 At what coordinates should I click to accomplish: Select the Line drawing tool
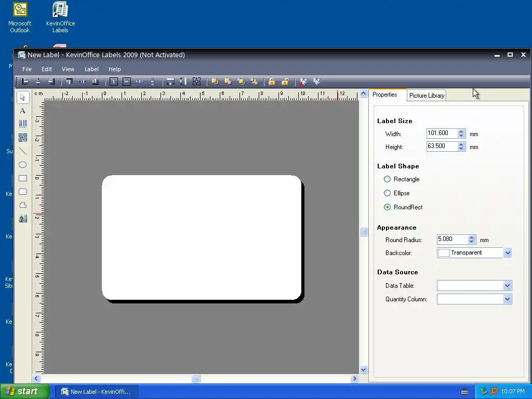[x=23, y=151]
